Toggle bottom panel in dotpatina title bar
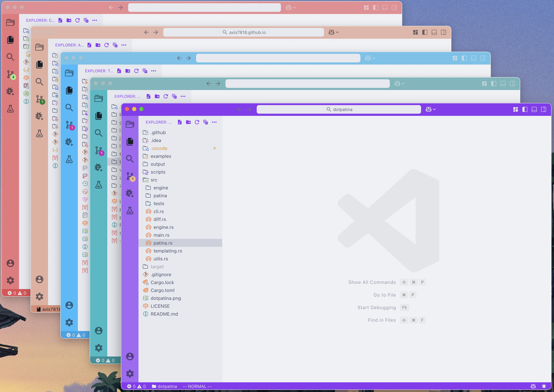This screenshot has width=554, height=392. click(x=534, y=109)
